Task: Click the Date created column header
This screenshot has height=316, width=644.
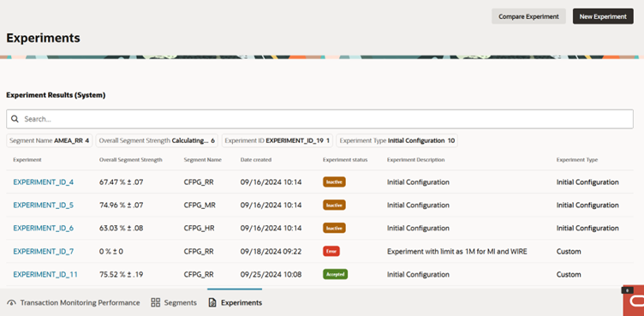Action: click(256, 160)
